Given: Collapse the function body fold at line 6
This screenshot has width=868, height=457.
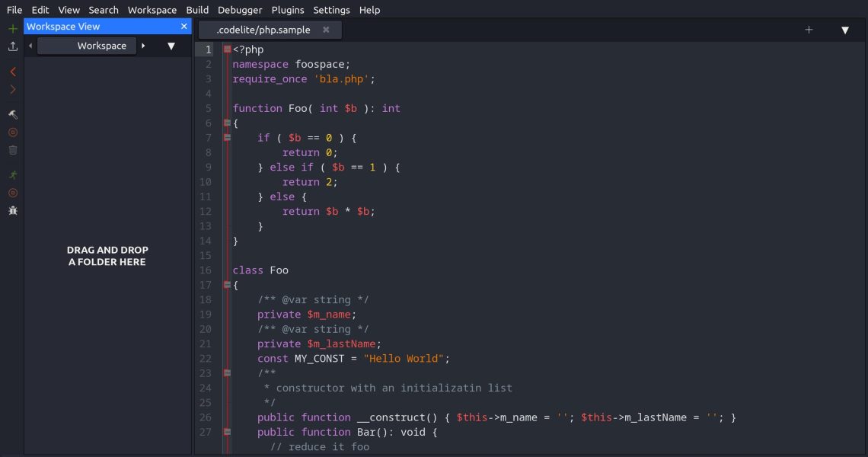Looking at the screenshot, I should pos(227,123).
